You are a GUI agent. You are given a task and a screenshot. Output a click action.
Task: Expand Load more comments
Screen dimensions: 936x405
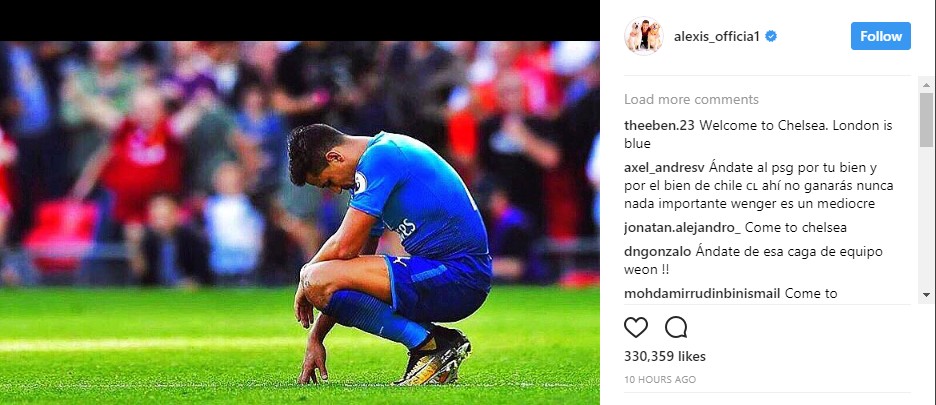[691, 99]
